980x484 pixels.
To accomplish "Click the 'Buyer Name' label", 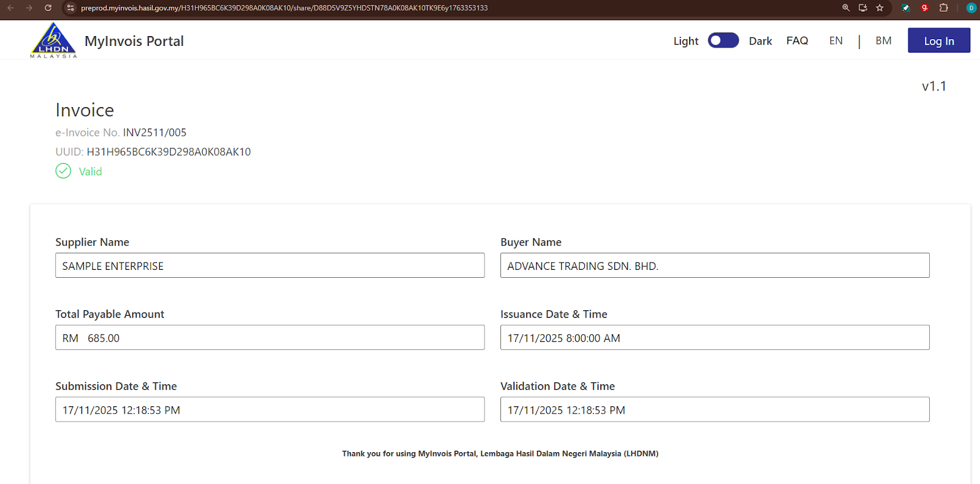I will (x=531, y=242).
